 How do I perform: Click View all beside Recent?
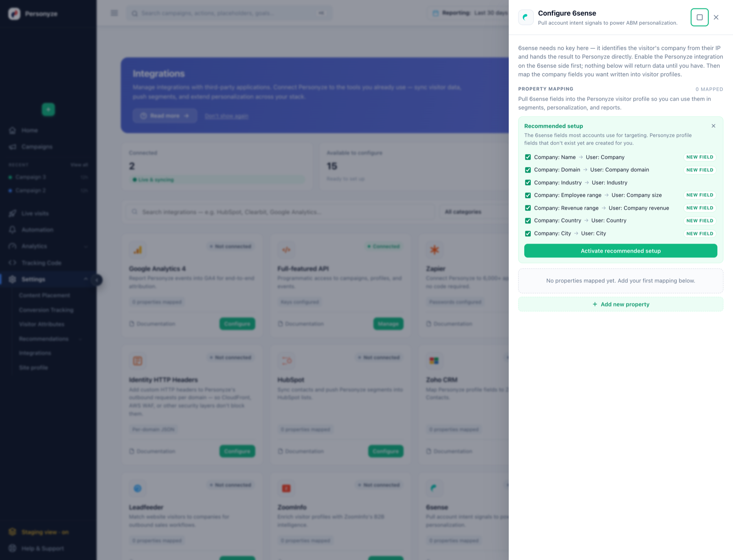(79, 165)
